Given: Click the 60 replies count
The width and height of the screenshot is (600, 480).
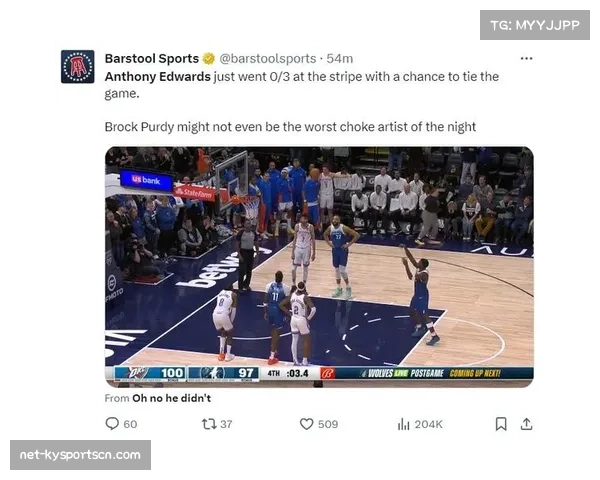Looking at the screenshot, I should pyautogui.click(x=130, y=424).
